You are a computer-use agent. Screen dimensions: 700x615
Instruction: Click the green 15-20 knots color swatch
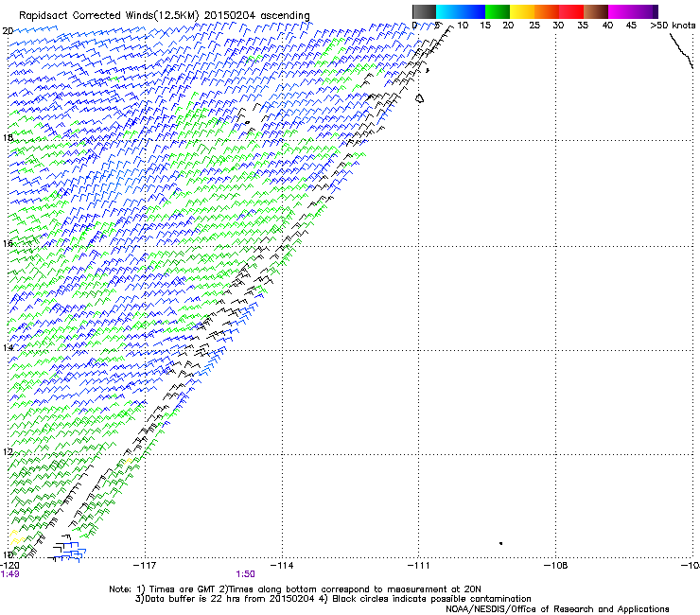498,11
